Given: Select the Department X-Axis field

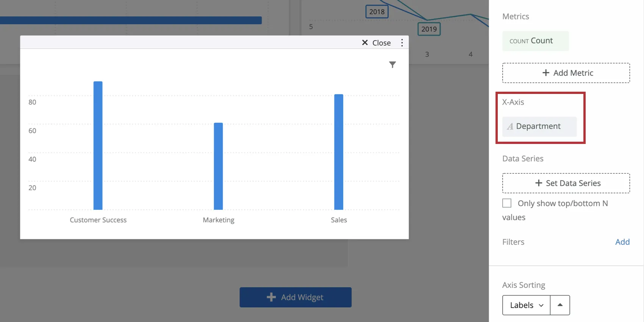Looking at the screenshot, I should point(539,127).
